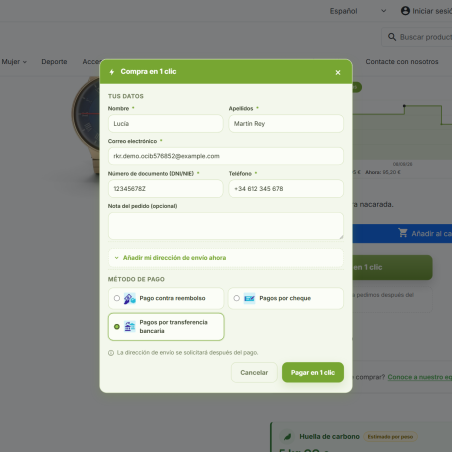Click Conoce a nuestro equipo link

(420, 377)
